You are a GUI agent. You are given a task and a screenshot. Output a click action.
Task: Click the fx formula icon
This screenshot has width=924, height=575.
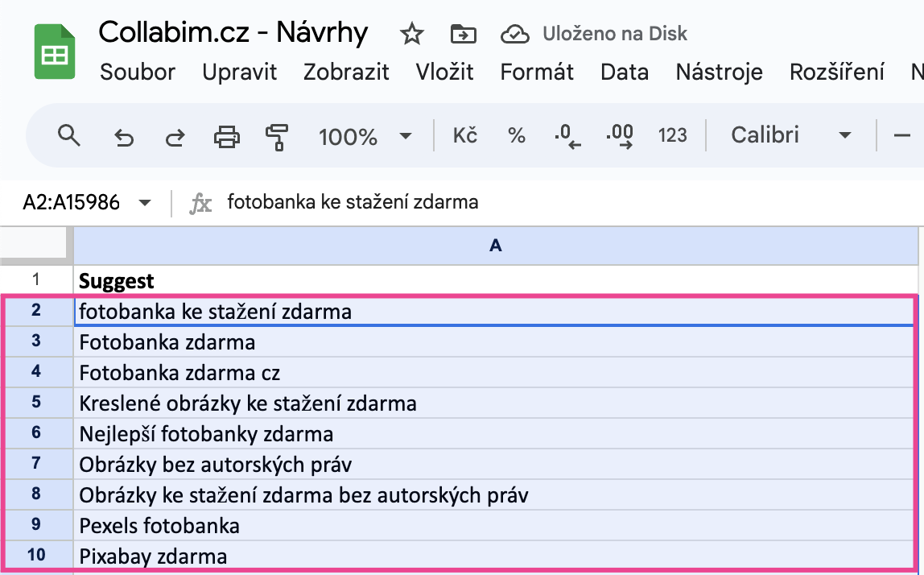(x=200, y=204)
